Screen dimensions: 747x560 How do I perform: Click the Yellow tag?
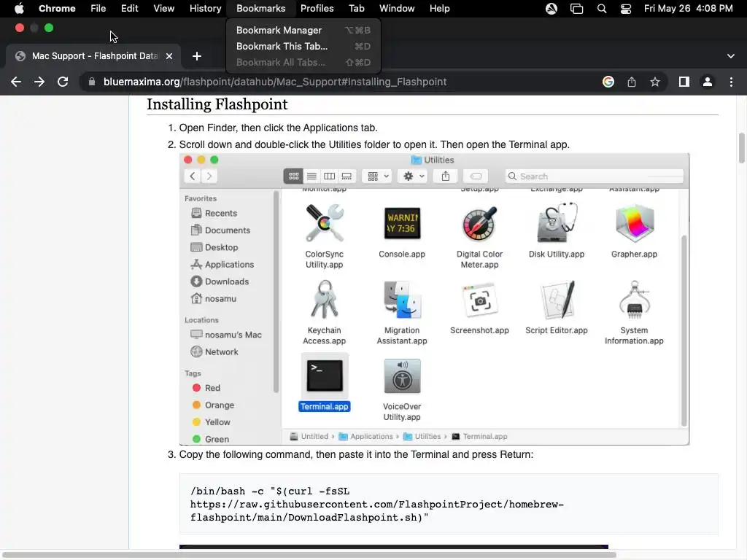coord(211,422)
